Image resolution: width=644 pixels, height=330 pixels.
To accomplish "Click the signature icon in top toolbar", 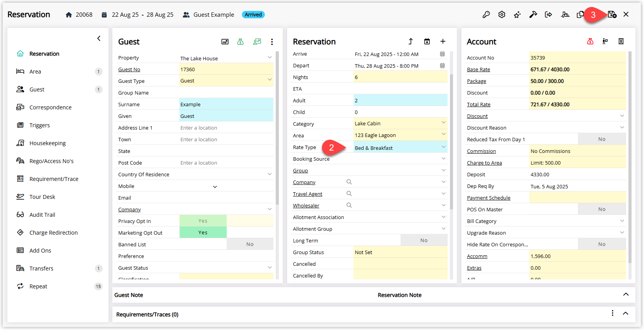I will [565, 14].
